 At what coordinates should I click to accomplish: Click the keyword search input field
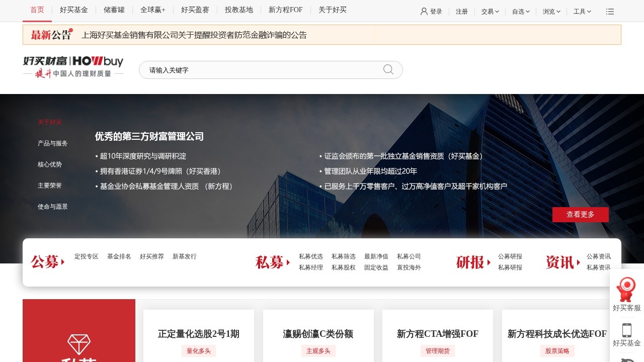(262, 70)
